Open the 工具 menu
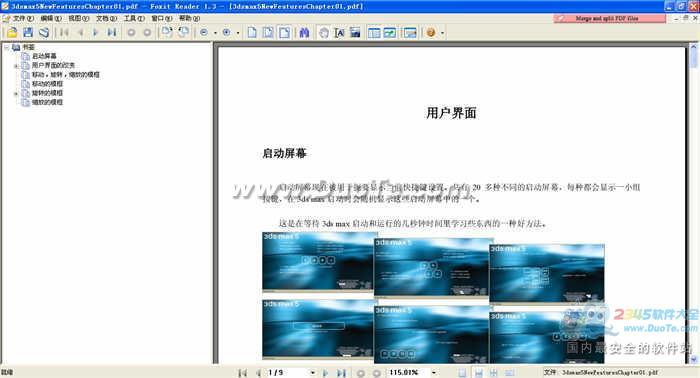Image resolution: width=700 pixels, height=378 pixels. tap(134, 18)
